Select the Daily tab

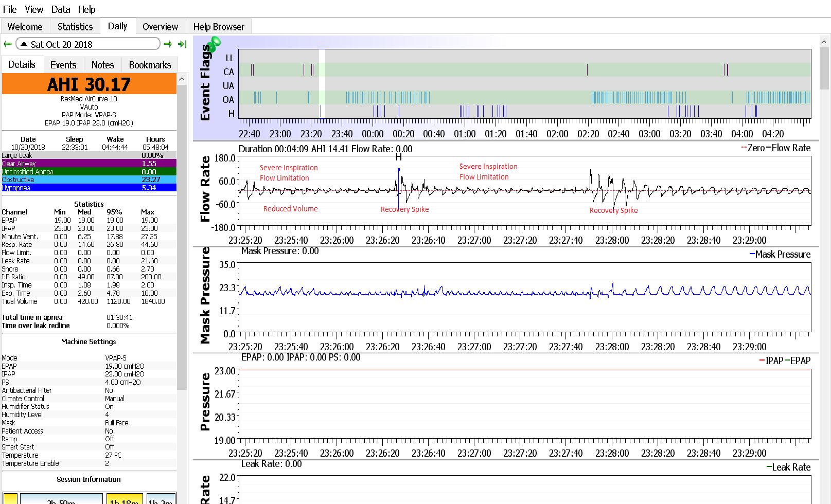[117, 26]
